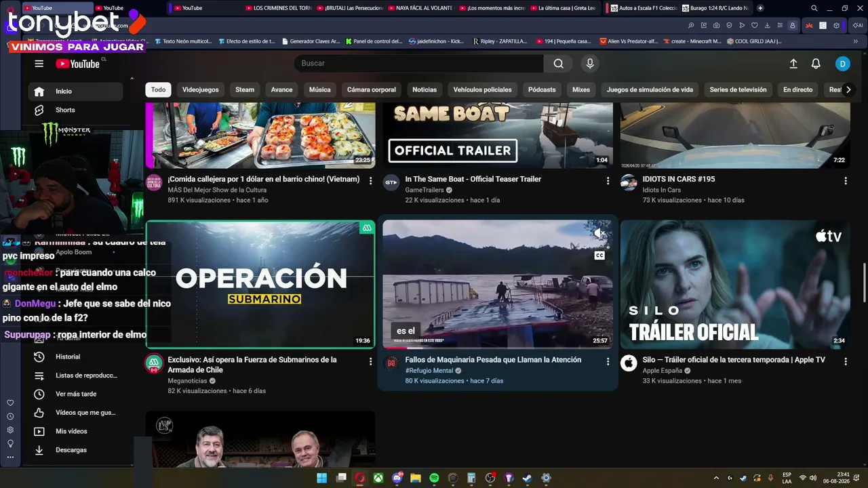Open the account avatar menu
This screenshot has width=868, height=488.
[842, 64]
